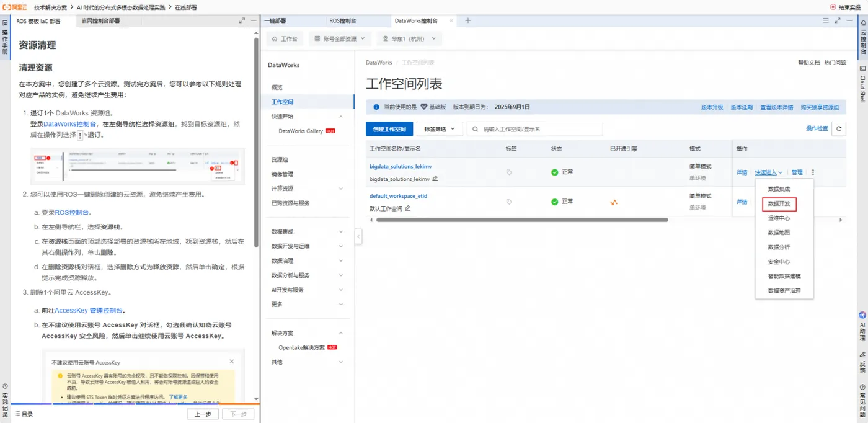This screenshot has height=423, width=868.
Task: Select 数据资产治理 from the quick-enter menu
Action: tap(784, 291)
